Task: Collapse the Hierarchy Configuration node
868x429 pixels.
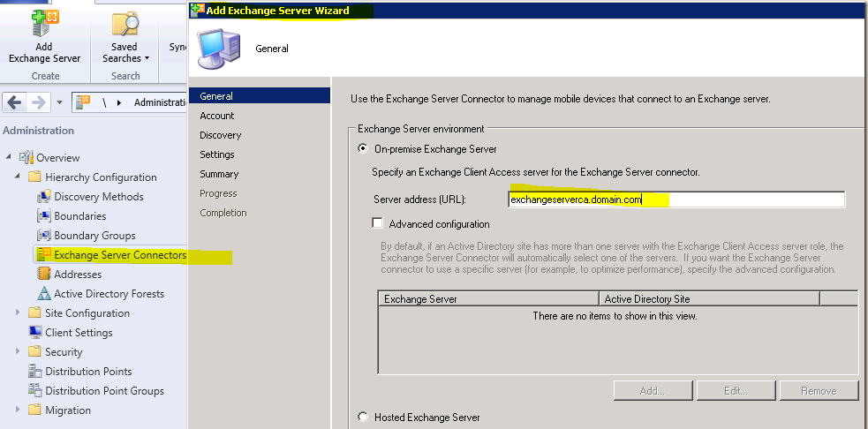Action: (17, 177)
